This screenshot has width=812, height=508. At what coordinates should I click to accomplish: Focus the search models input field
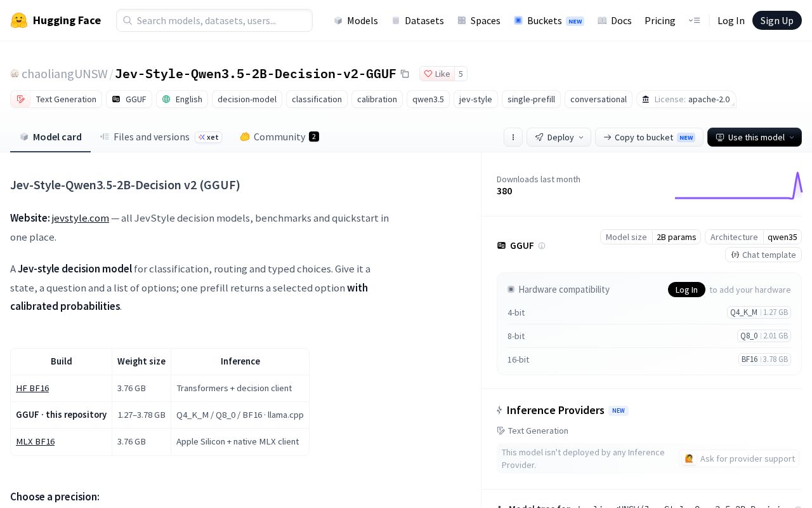tap(214, 20)
